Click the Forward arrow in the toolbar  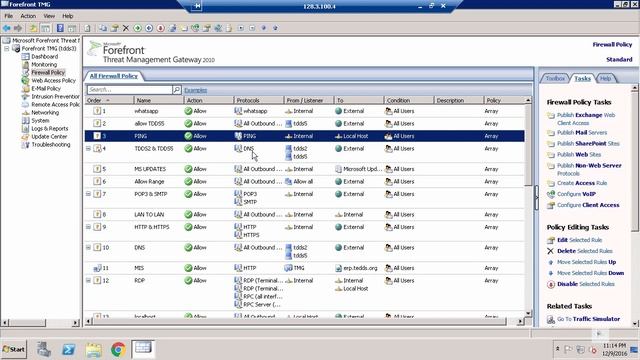pos(18,28)
